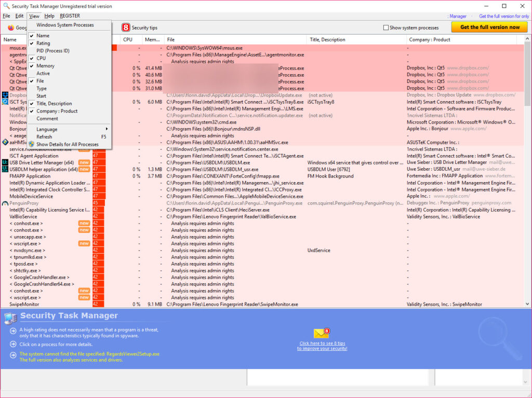Click the aaHMSvc process icon
This screenshot has height=398, width=532.
click(x=5, y=142)
